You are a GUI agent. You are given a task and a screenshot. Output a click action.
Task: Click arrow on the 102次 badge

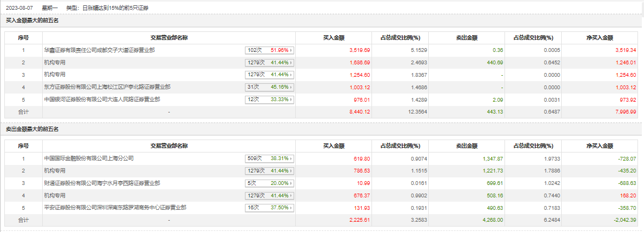(291, 50)
